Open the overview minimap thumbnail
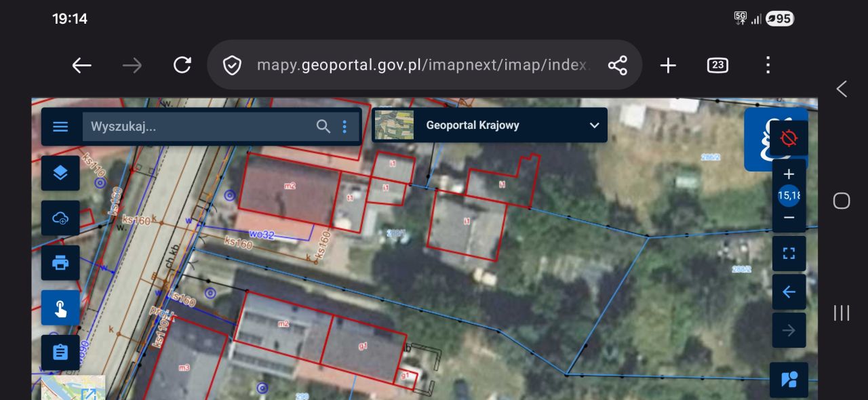868x400 pixels. [73, 388]
